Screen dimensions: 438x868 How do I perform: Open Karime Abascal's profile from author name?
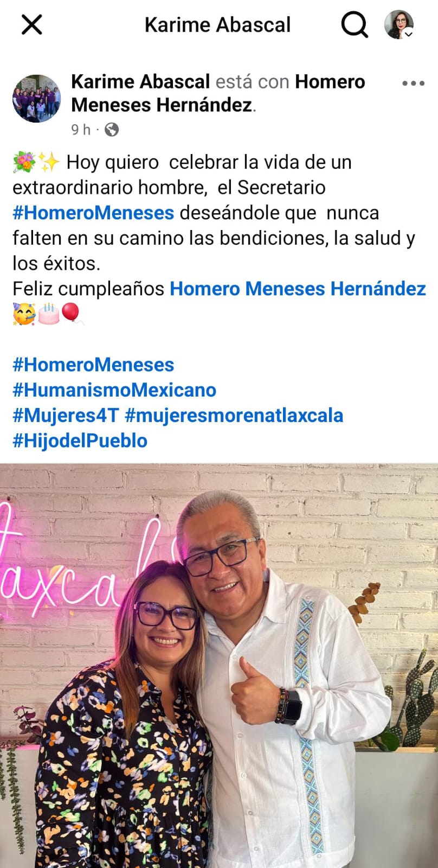pyautogui.click(x=140, y=82)
